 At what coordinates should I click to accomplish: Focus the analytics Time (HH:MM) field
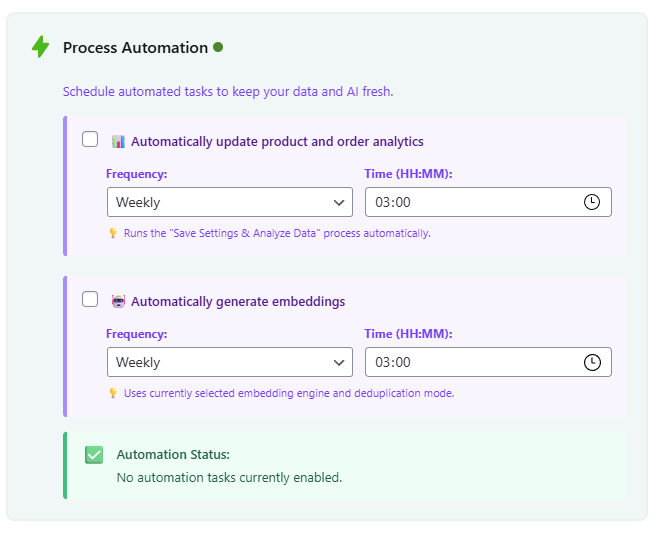click(470, 202)
